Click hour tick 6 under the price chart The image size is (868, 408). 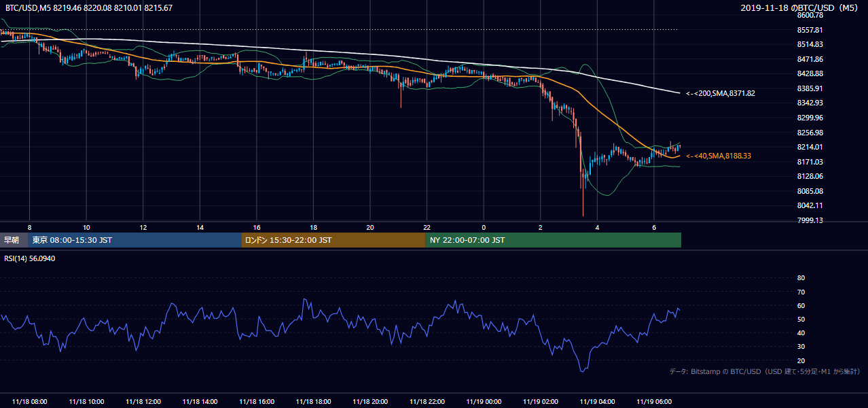coord(653,227)
